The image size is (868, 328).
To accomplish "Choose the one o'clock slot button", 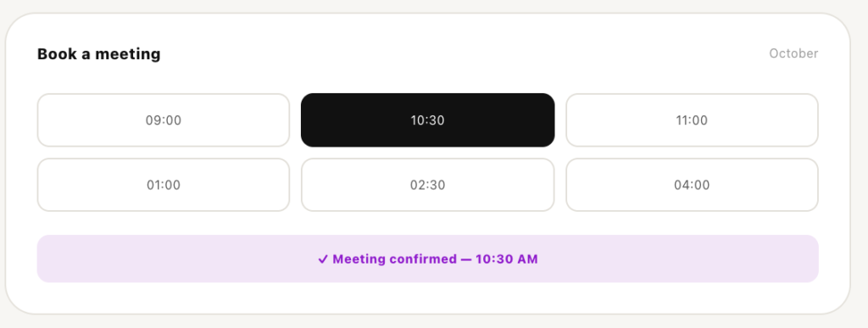I will 164,185.
